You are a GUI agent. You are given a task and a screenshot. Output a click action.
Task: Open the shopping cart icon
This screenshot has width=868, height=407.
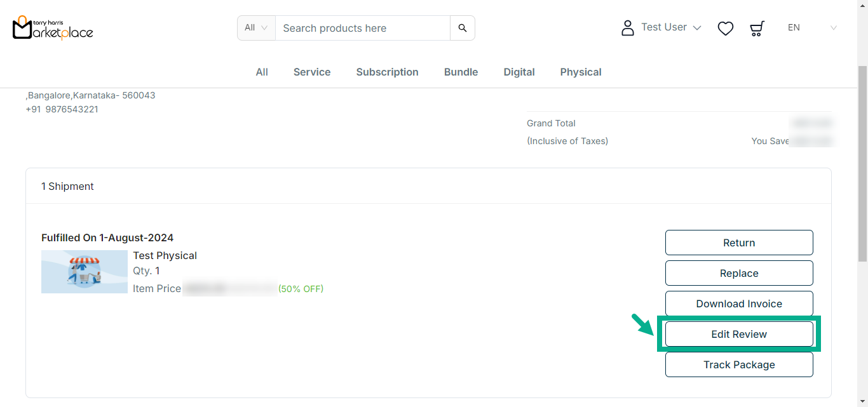tap(757, 28)
